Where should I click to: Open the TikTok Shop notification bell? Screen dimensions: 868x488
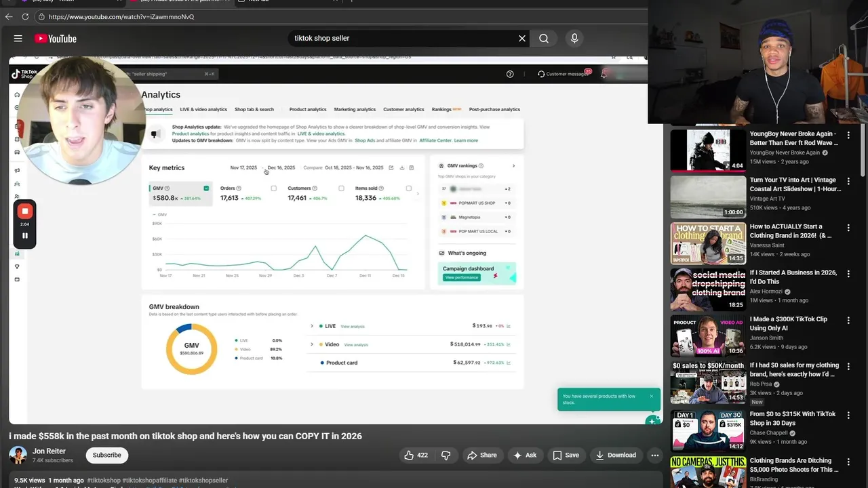click(x=604, y=74)
